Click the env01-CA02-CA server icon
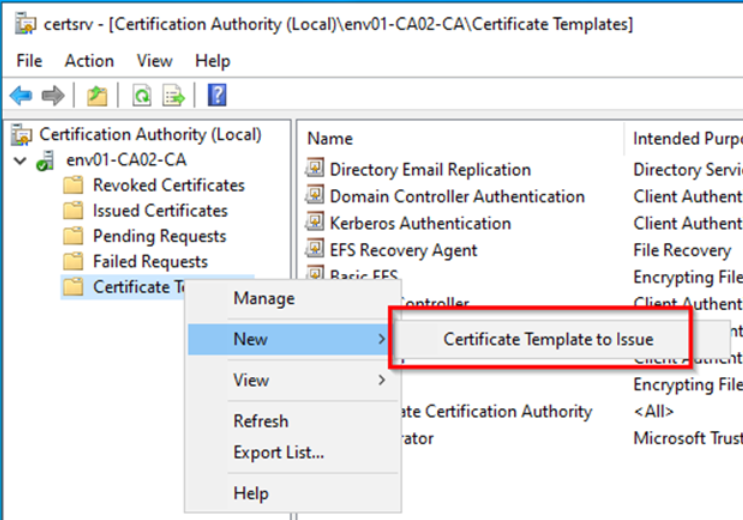743x520 pixels. tap(45, 161)
